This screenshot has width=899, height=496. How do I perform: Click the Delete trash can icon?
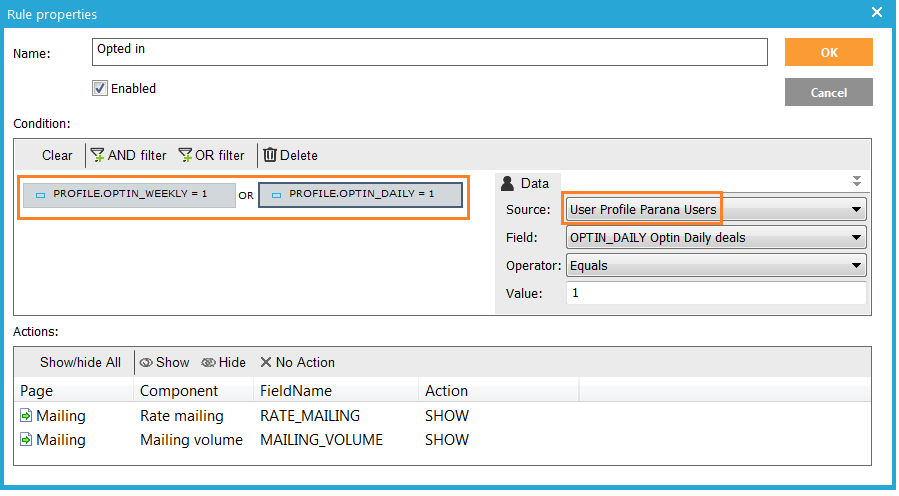(x=270, y=155)
